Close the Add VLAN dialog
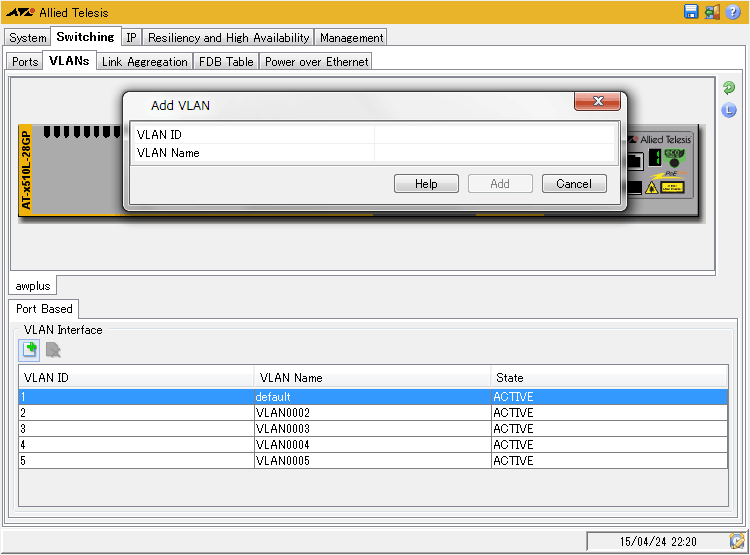Screen dimensions: 750x555 click(598, 102)
